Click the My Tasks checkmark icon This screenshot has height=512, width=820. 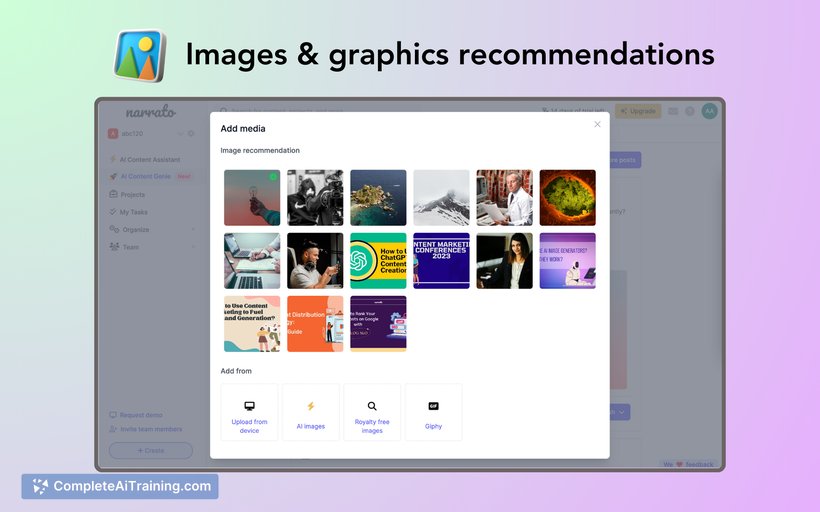[x=113, y=212]
